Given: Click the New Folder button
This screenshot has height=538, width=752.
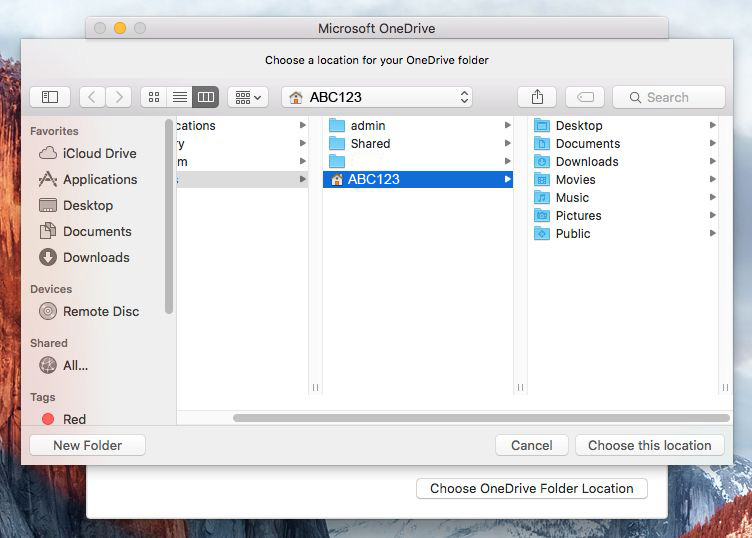Looking at the screenshot, I should [87, 445].
